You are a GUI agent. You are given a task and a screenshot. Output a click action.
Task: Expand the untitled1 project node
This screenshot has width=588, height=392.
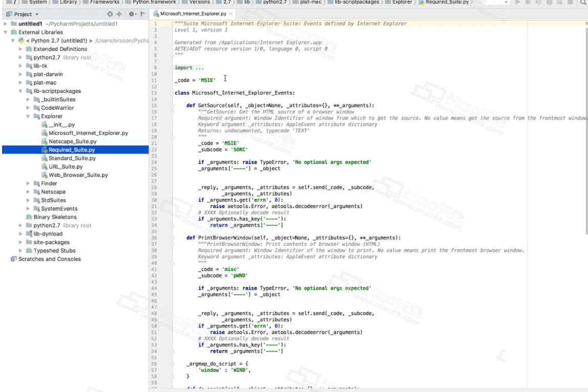tap(5, 24)
